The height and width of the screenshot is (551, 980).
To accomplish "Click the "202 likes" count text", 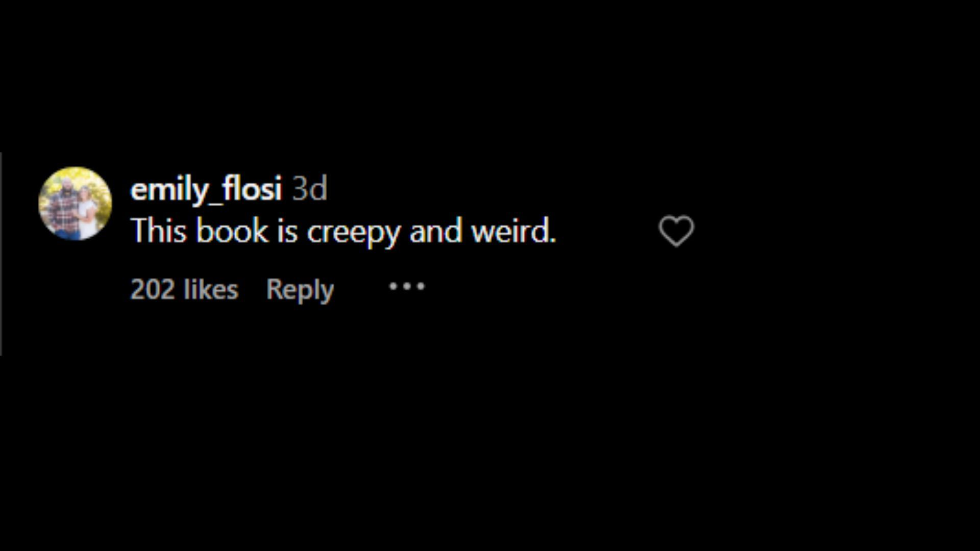I will click(184, 289).
